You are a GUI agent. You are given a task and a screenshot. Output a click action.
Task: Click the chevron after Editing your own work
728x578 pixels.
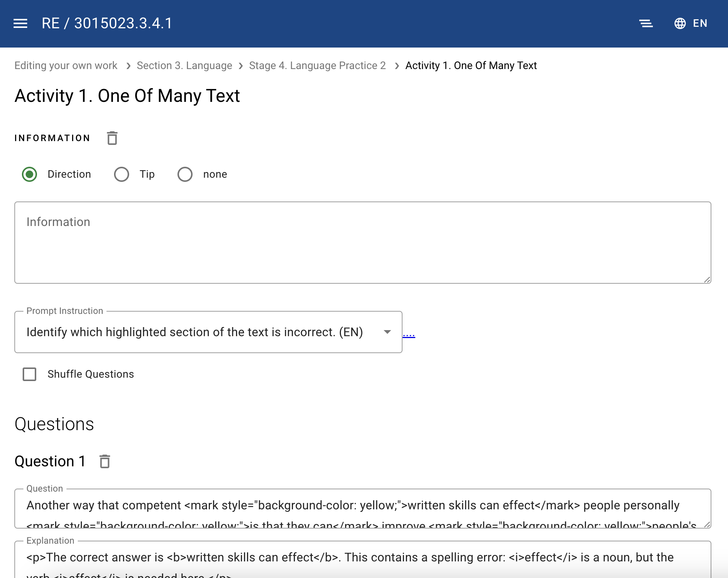pos(128,66)
